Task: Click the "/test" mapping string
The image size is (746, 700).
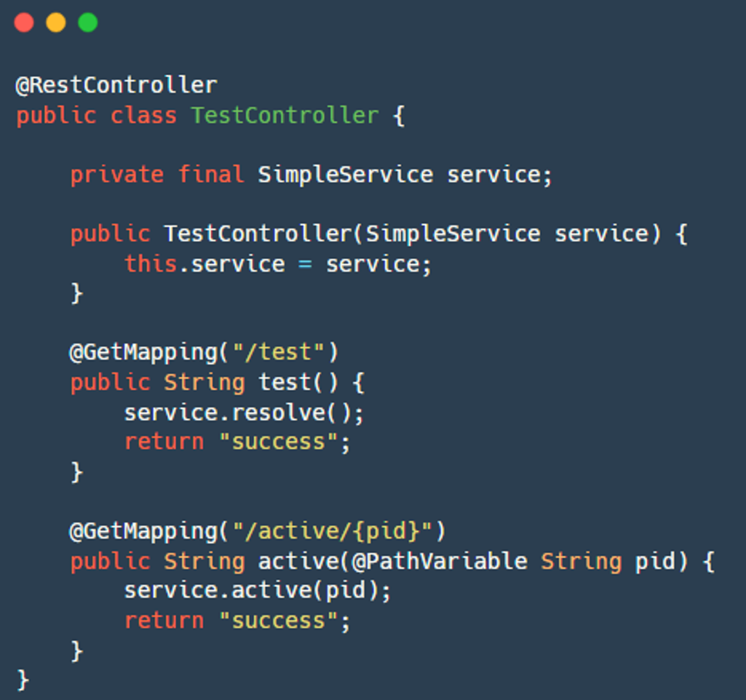Action: [278, 352]
